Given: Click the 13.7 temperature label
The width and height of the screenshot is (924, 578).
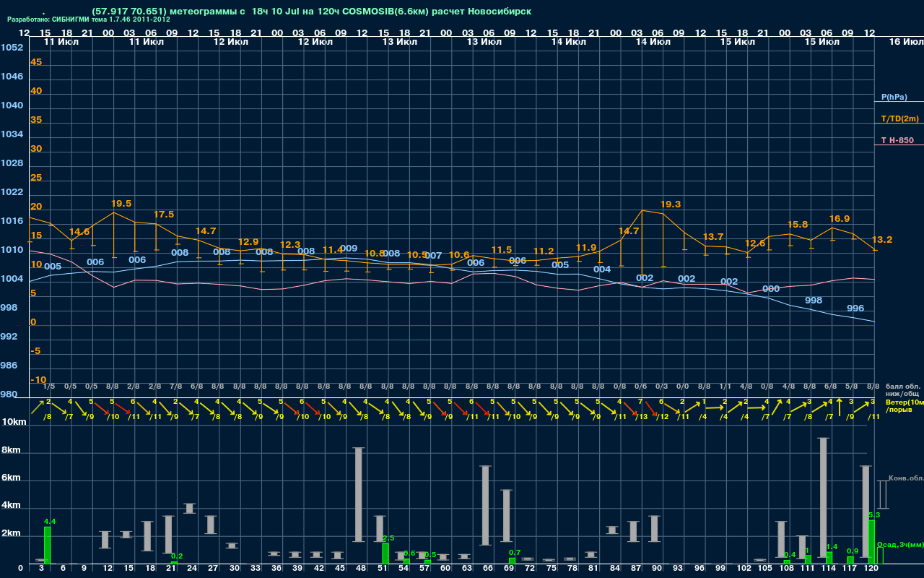Looking at the screenshot, I should click(713, 237).
